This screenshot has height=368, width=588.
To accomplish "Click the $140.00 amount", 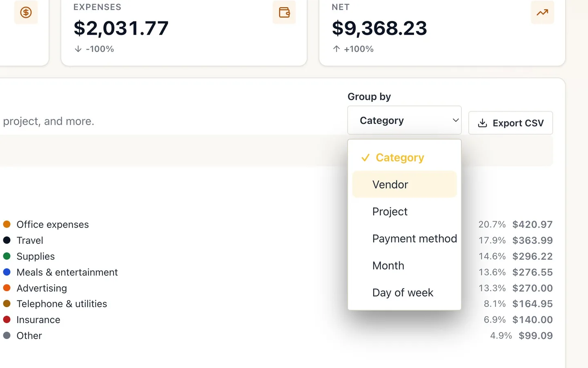I will point(532,320).
